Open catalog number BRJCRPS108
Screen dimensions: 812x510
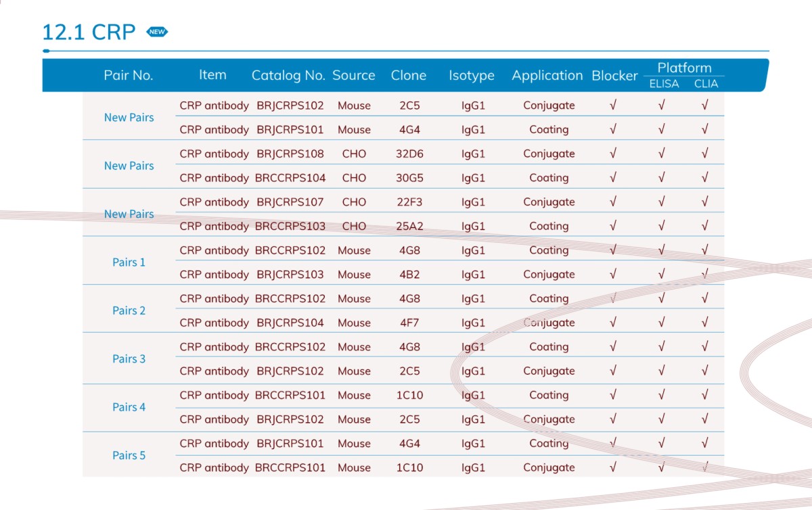click(290, 154)
